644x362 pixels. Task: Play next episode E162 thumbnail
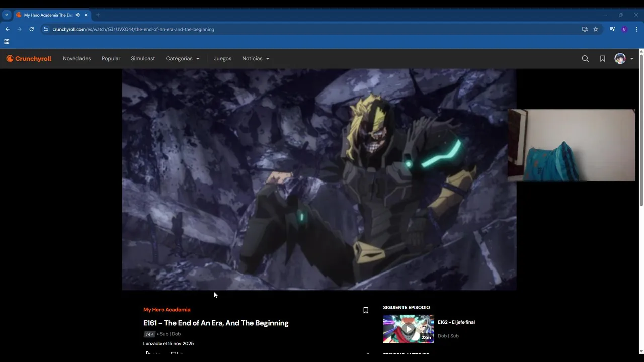[x=409, y=329]
